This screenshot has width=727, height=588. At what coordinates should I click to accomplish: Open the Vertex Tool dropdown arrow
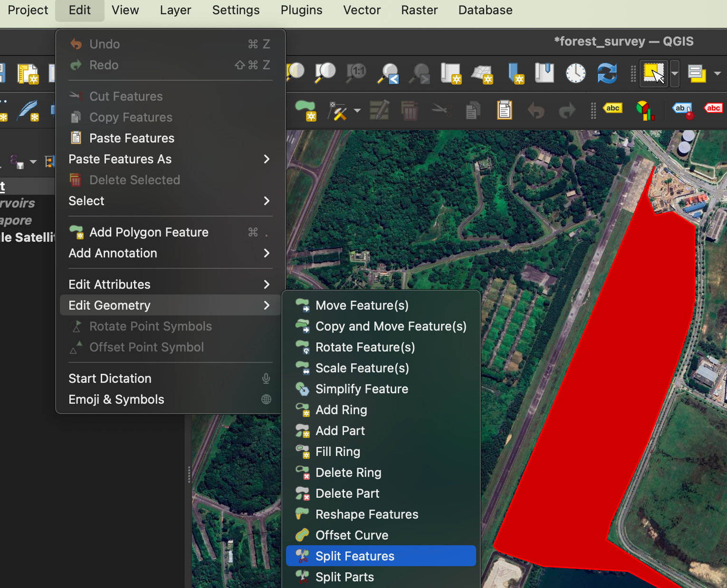click(357, 111)
